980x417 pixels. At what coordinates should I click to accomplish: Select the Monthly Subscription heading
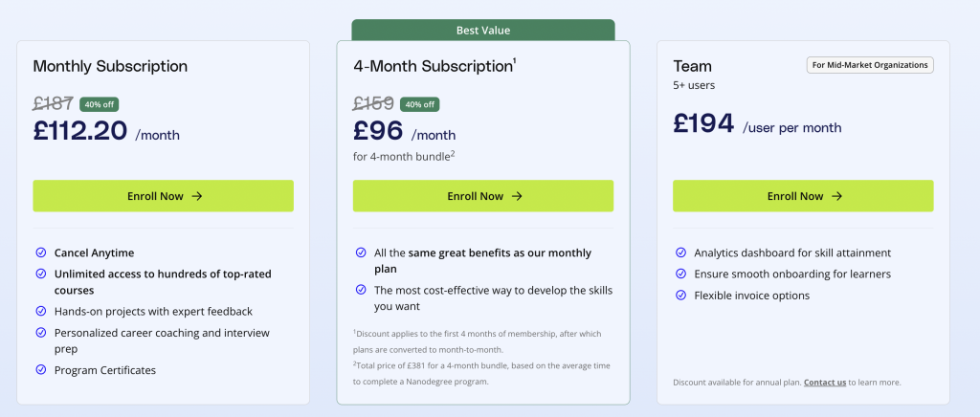click(x=110, y=66)
